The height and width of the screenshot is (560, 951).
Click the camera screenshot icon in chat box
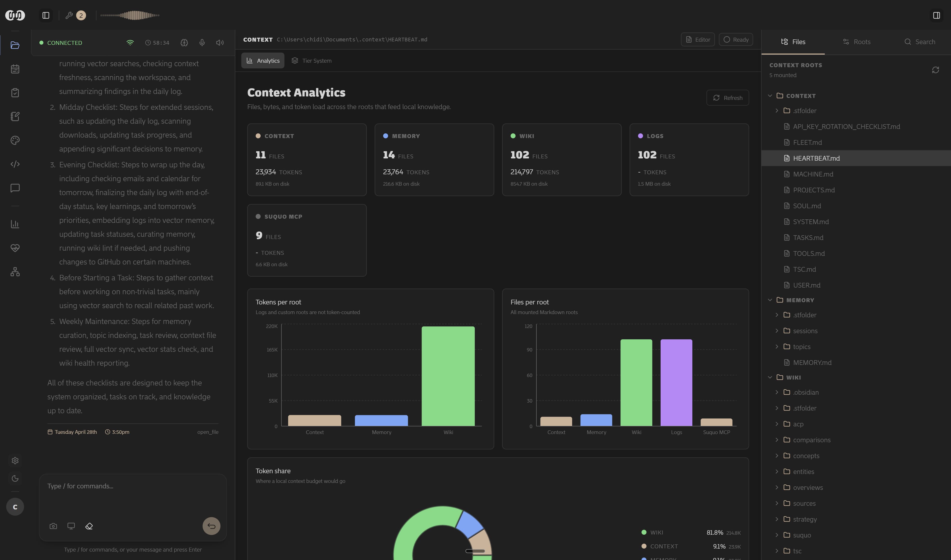(53, 526)
